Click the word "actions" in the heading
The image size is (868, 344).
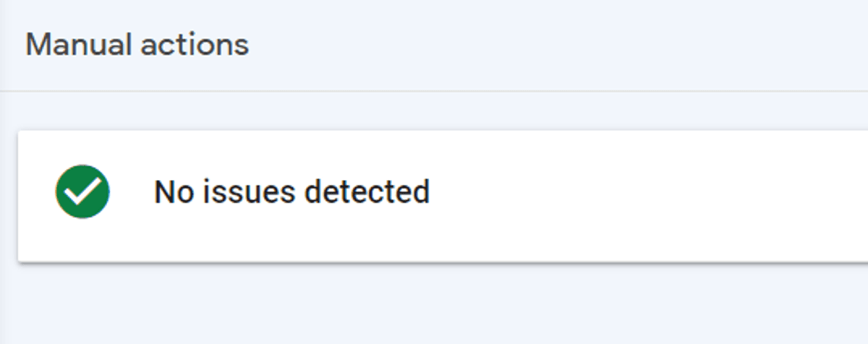click(x=195, y=45)
